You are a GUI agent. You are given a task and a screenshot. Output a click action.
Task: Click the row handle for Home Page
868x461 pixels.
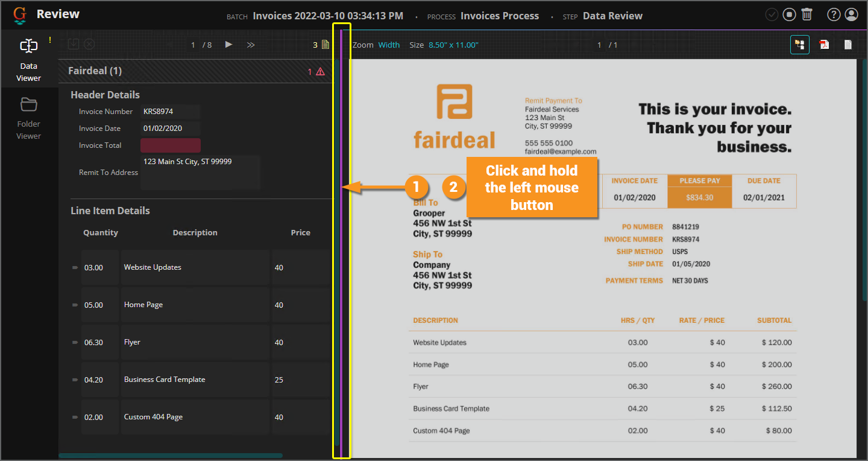click(x=75, y=305)
